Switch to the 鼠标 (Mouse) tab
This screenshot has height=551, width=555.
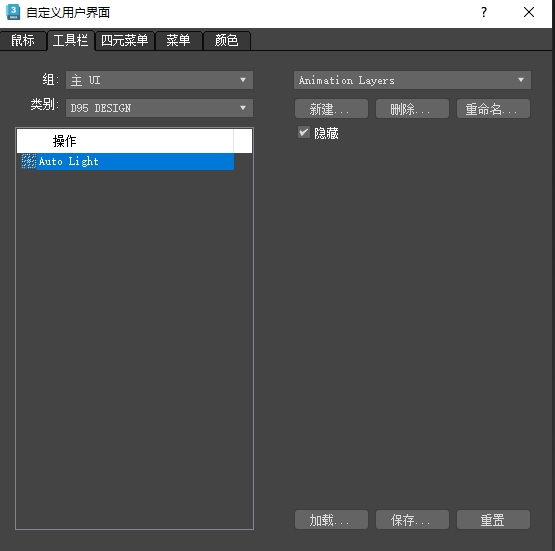point(23,40)
